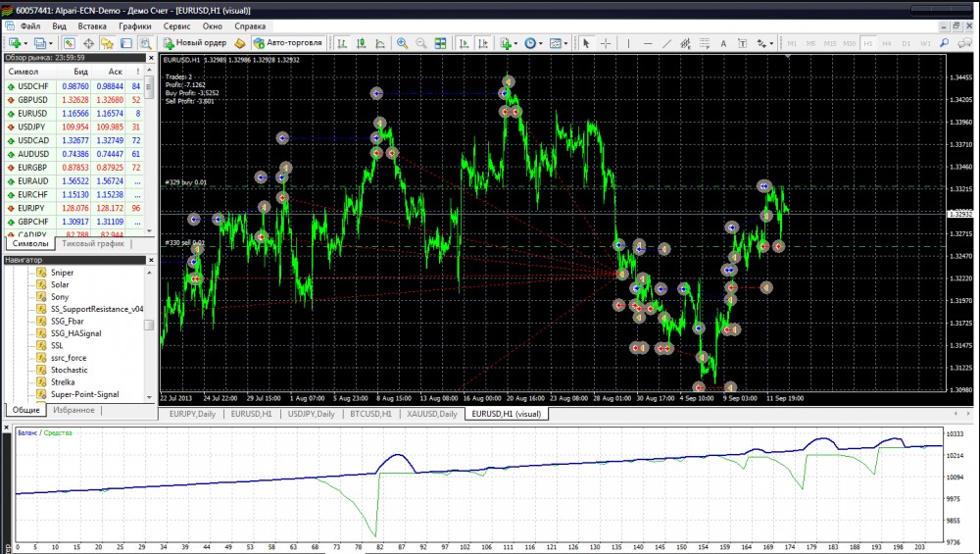Screen dimensions: 980x554
Task: Toggle the Data Window crosshair-circle icon
Action: click(88, 43)
